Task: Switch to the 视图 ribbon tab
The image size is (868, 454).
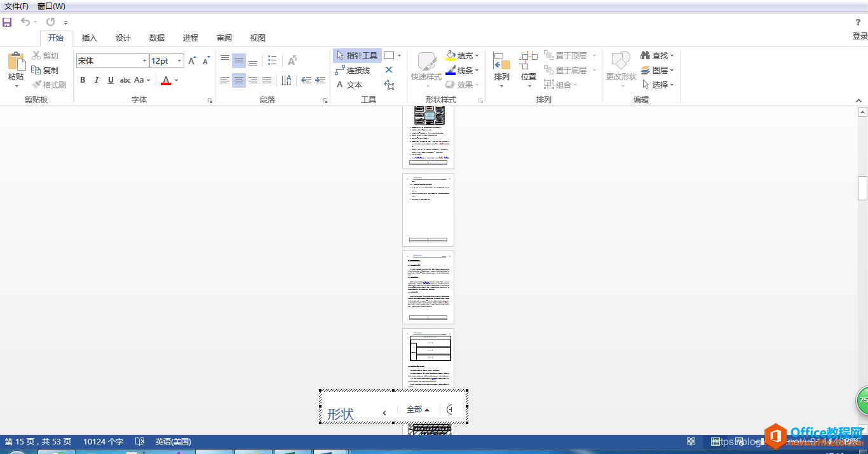Action: pyautogui.click(x=258, y=38)
